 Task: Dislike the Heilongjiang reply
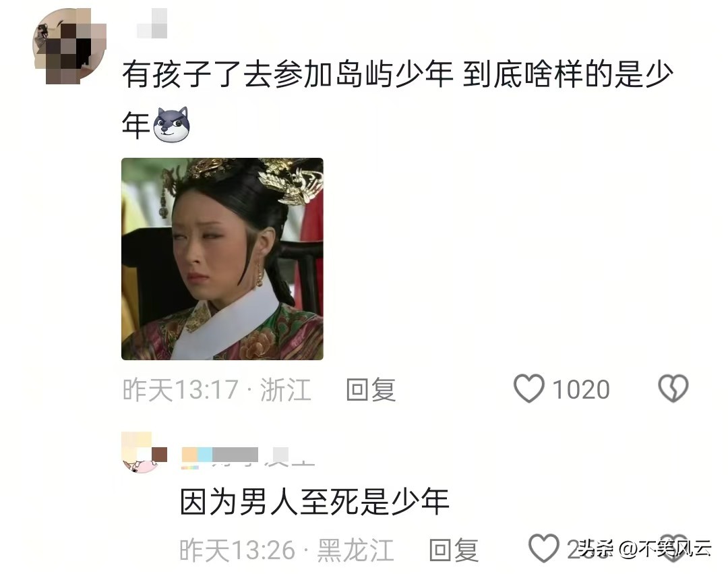[x=673, y=548]
